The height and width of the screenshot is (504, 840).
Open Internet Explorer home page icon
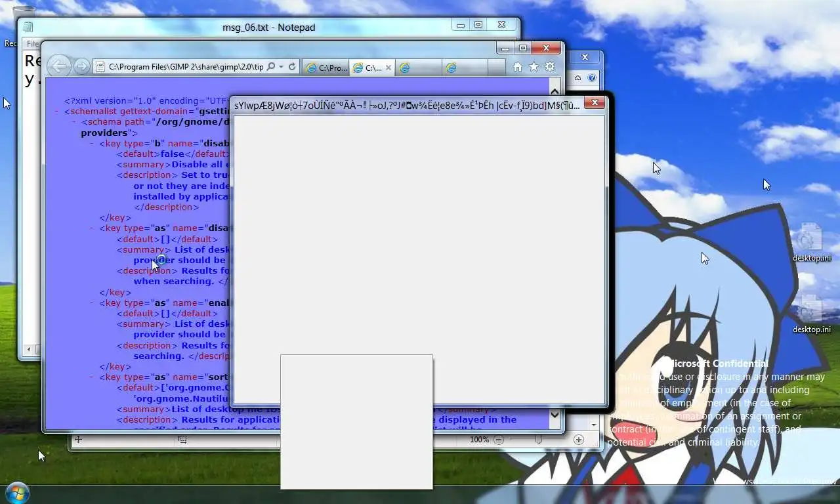click(518, 67)
